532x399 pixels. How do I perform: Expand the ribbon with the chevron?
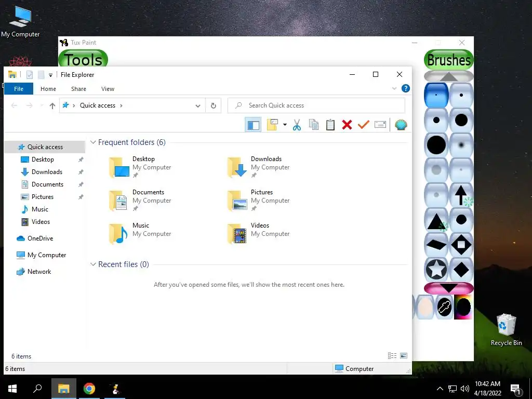point(394,88)
